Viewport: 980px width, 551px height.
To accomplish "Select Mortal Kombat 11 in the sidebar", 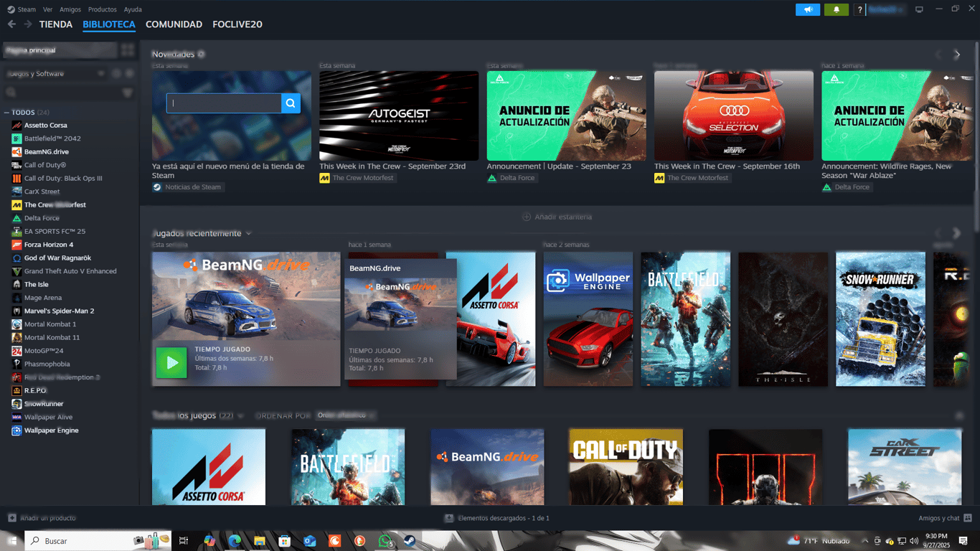I will point(52,338).
